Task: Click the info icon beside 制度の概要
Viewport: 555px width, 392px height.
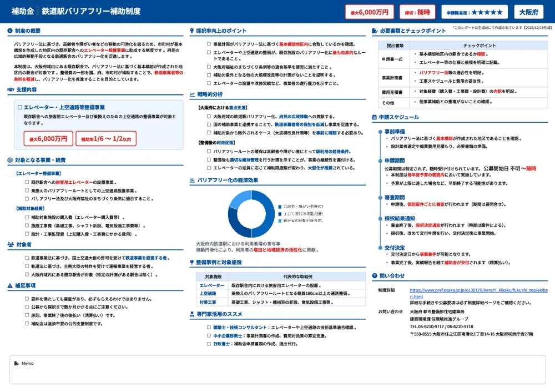Action: (11, 31)
